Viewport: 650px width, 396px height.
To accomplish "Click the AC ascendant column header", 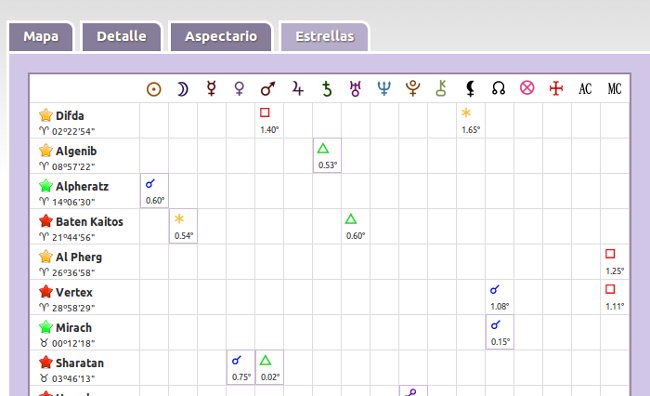I will (x=585, y=89).
